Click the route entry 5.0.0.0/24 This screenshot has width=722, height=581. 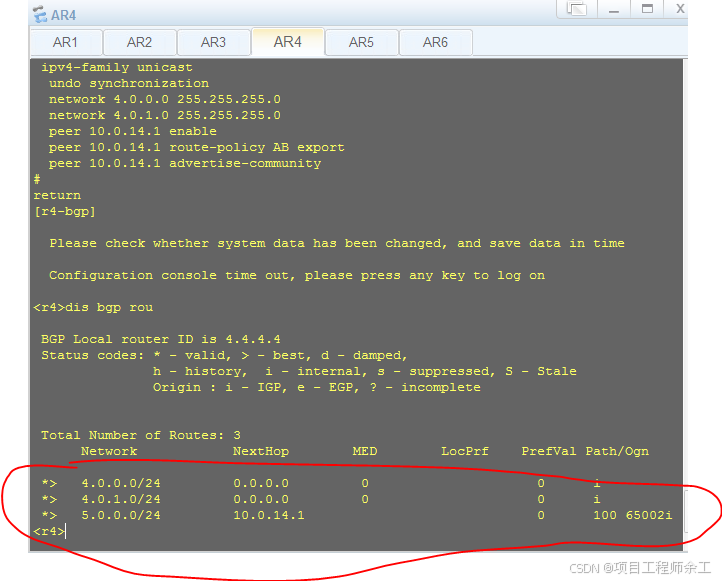tap(121, 515)
